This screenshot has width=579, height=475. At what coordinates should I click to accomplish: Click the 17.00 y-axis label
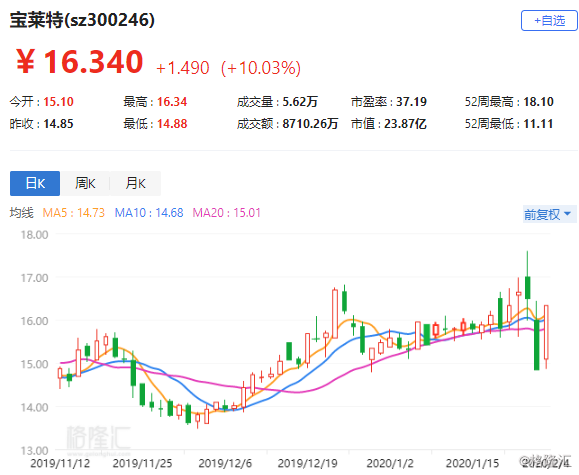pyautogui.click(x=35, y=278)
